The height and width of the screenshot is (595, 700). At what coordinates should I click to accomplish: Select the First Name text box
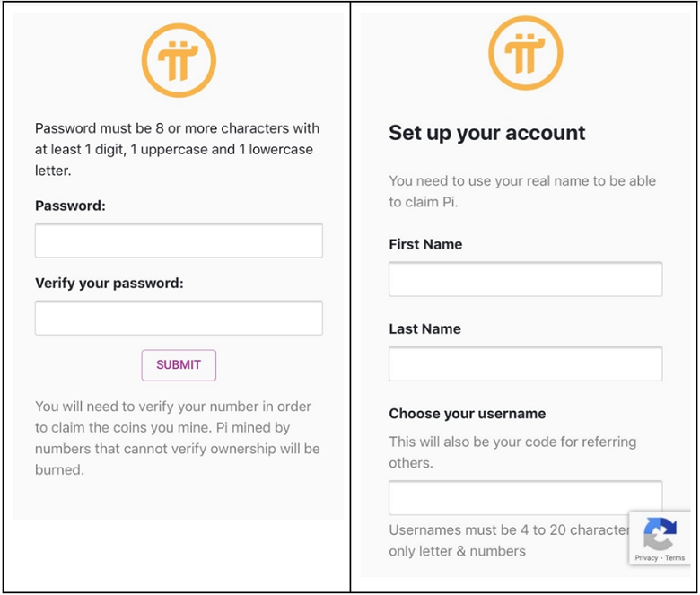tap(525, 280)
